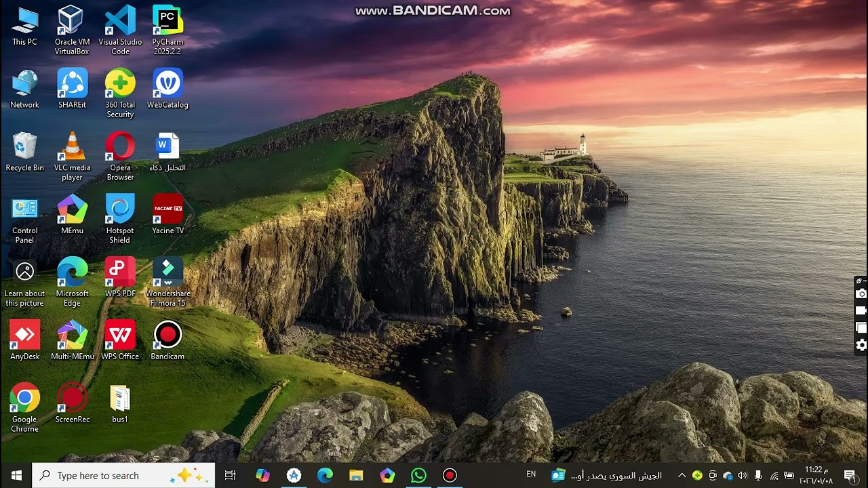Select the Bandicam desktop shortcut
Image resolution: width=868 pixels, height=488 pixels.
[x=167, y=341]
